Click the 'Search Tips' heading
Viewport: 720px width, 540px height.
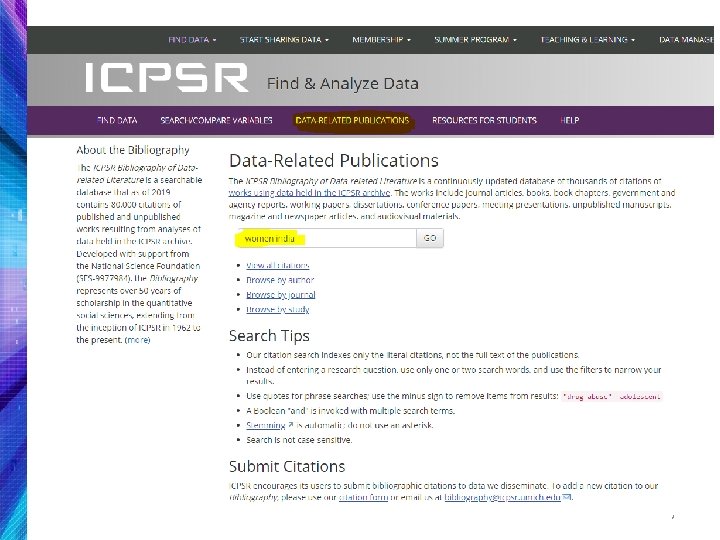tap(269, 336)
